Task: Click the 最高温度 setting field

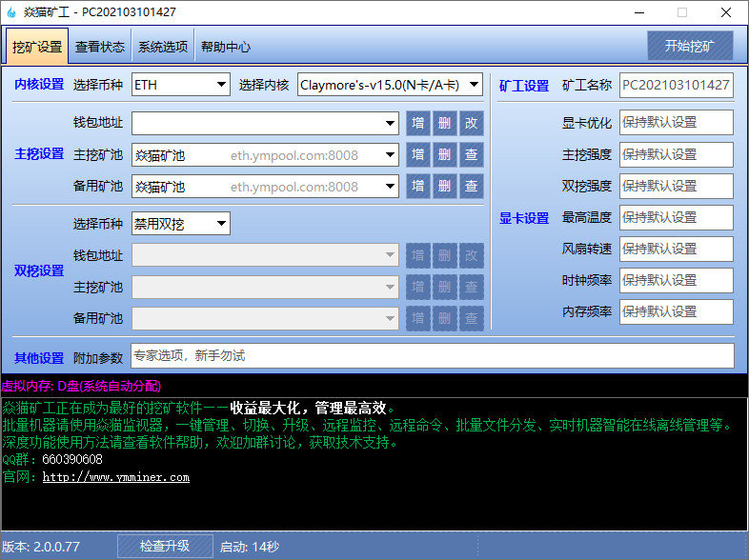Action: tap(677, 217)
